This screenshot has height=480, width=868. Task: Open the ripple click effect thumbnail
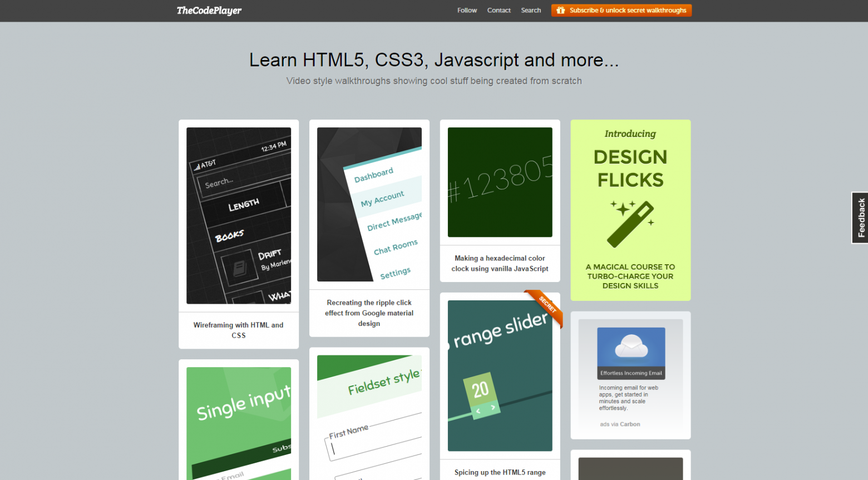pos(369,205)
